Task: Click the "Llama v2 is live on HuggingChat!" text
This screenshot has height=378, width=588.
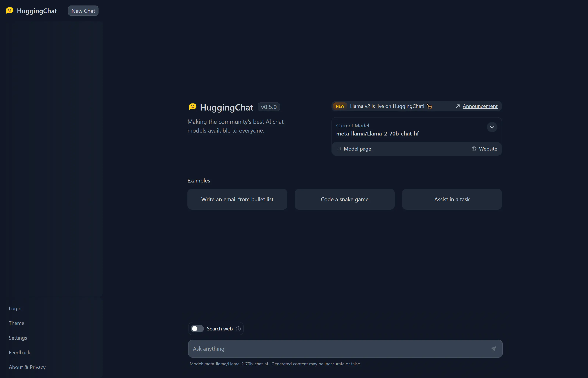Action: [x=387, y=106]
